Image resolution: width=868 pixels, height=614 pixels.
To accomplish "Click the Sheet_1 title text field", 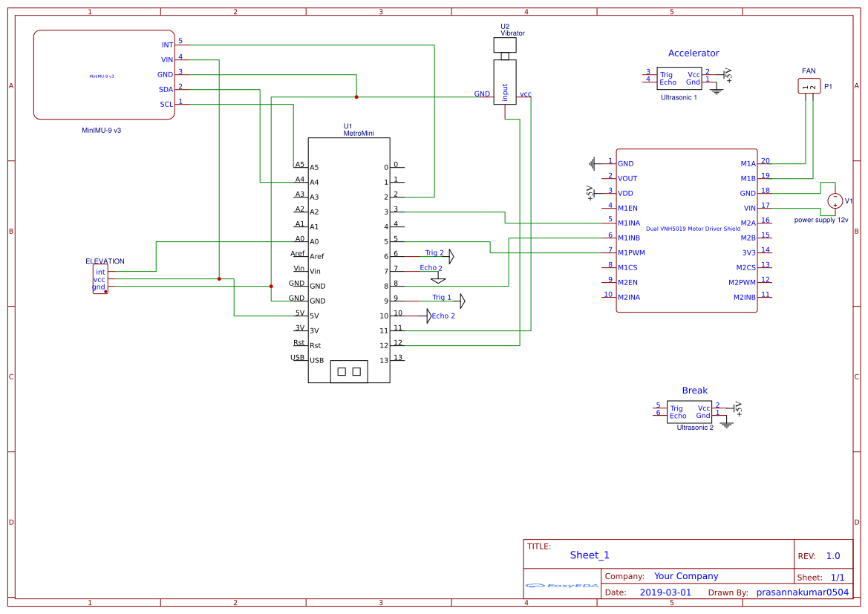I will point(589,555).
